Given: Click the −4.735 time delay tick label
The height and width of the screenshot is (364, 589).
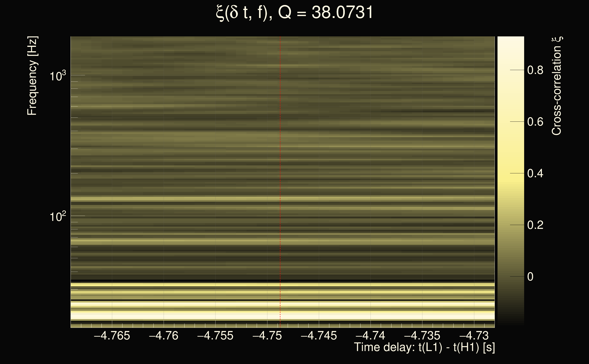Looking at the screenshot, I should [x=422, y=336].
